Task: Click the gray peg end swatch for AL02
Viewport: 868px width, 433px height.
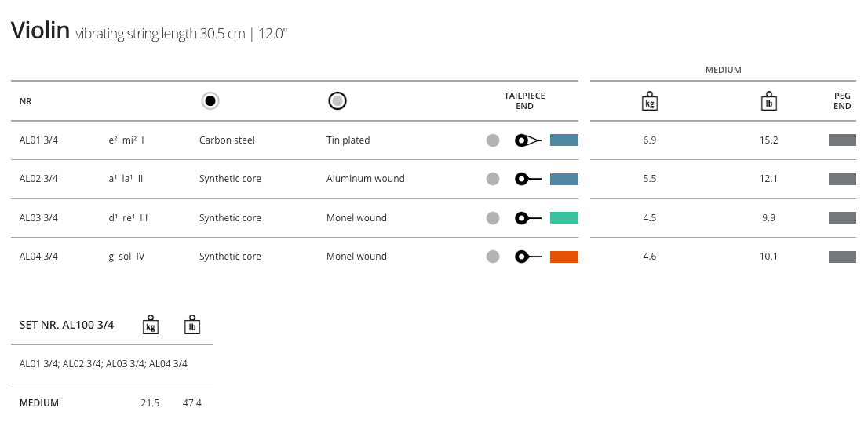Action: 842,179
